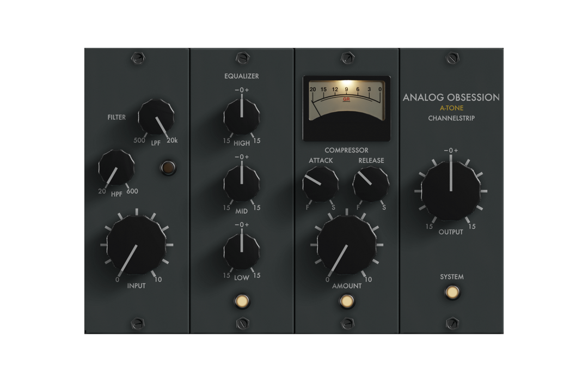Click the gain reduction VU meter
The image size is (588, 382).
point(346,108)
